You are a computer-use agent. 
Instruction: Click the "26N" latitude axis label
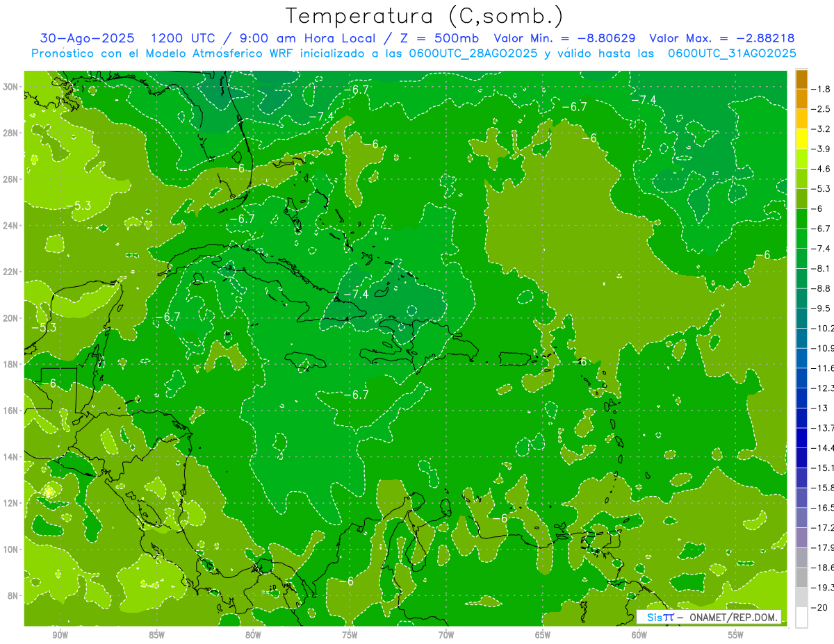click(x=12, y=179)
